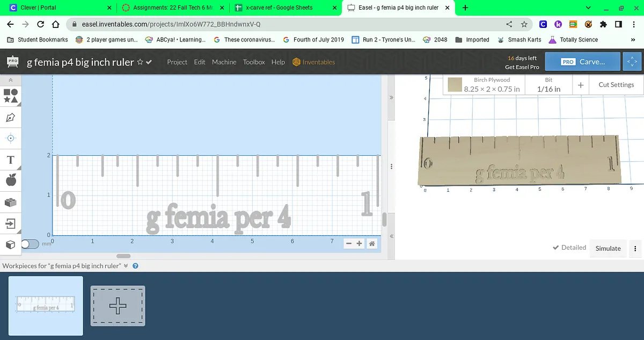Expand the Workpieces dropdown chevron

tap(126, 266)
